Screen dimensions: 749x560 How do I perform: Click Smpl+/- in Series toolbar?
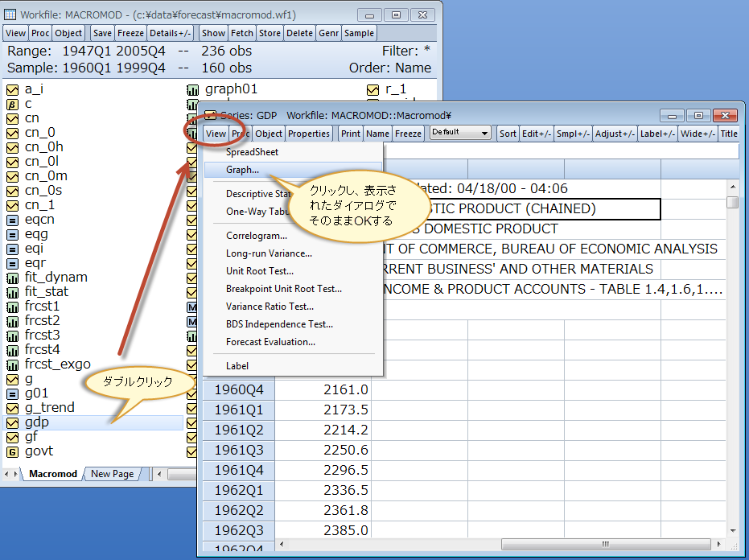573,134
